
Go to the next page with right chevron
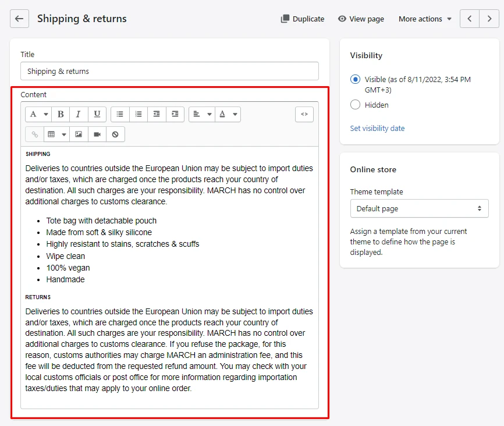pos(489,19)
